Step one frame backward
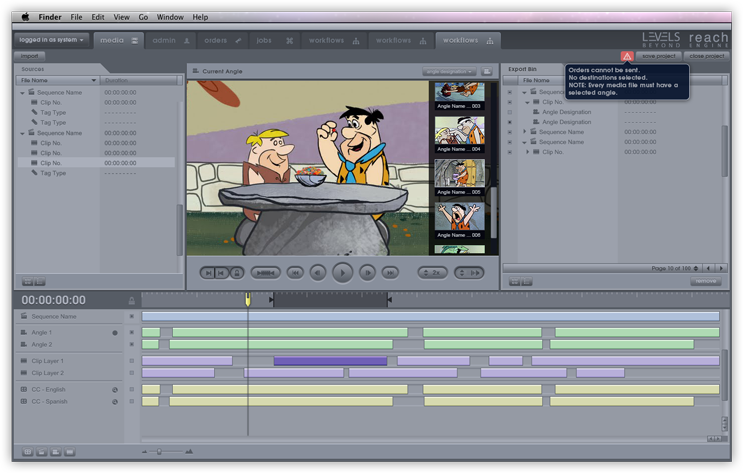 318,273
